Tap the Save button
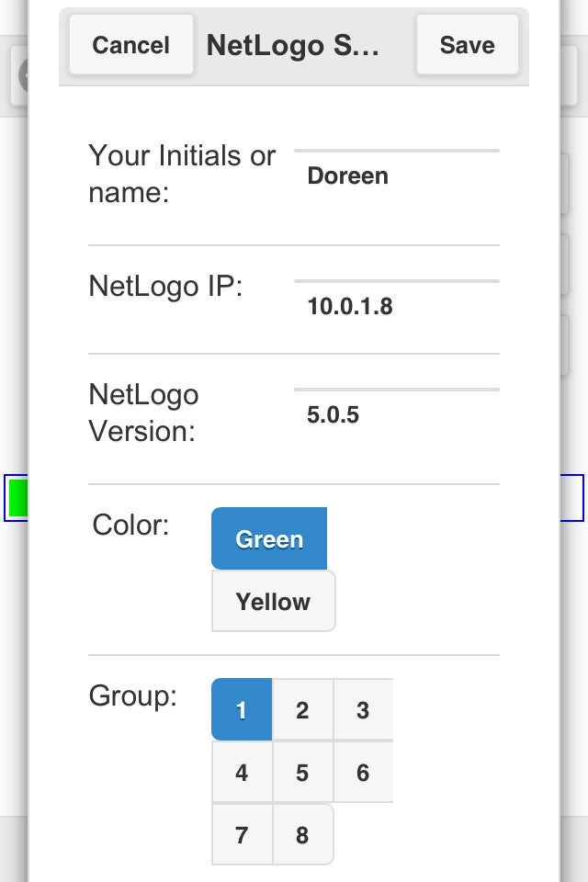The image size is (588, 882). 467,44
